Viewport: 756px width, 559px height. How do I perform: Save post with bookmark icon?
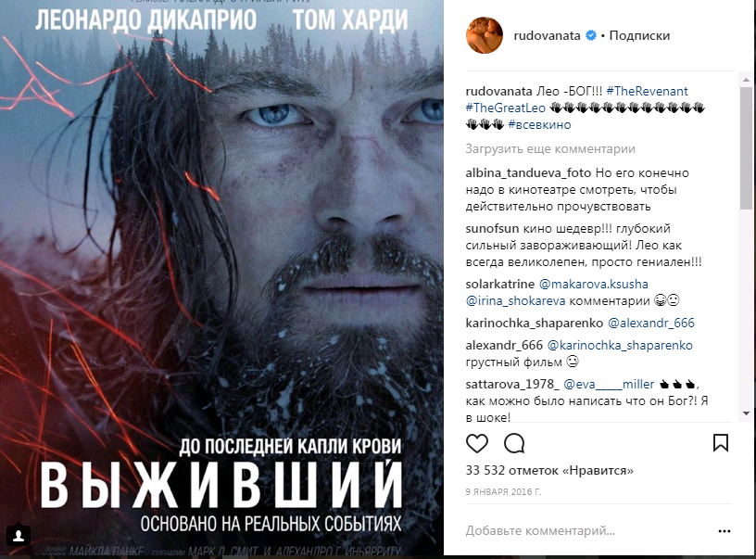(720, 443)
